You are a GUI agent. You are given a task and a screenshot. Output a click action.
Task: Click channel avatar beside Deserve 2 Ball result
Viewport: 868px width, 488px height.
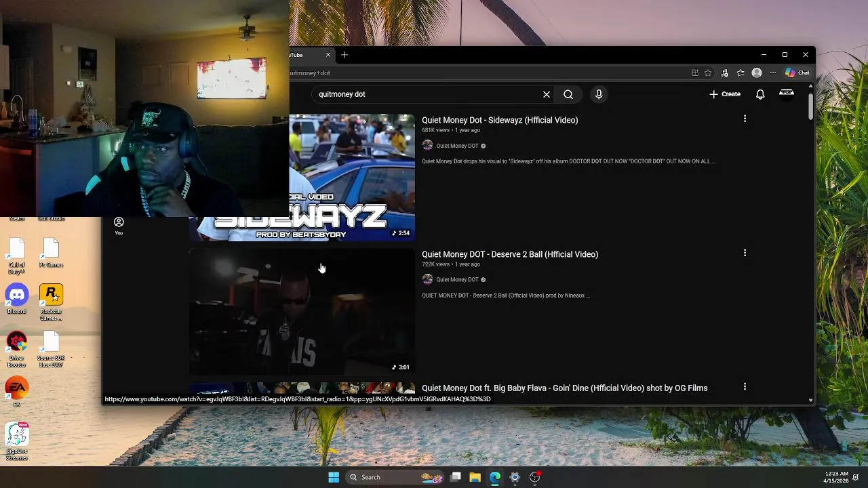pyautogui.click(x=427, y=279)
